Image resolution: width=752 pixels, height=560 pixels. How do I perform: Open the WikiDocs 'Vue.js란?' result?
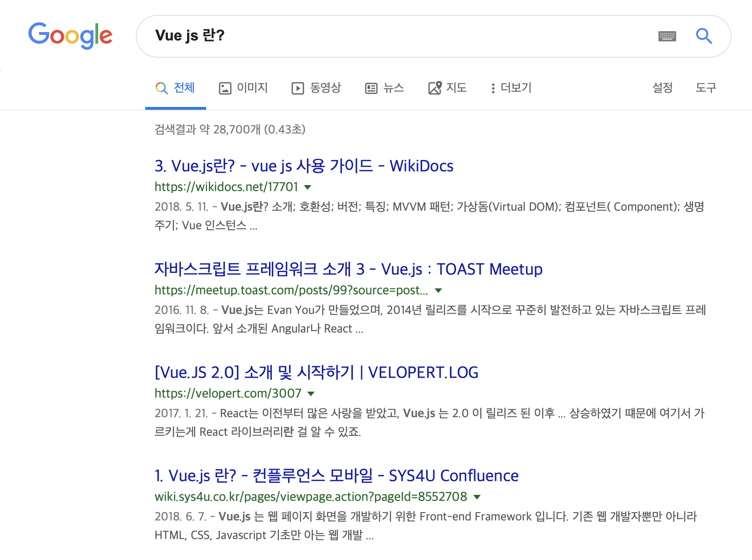tap(304, 166)
